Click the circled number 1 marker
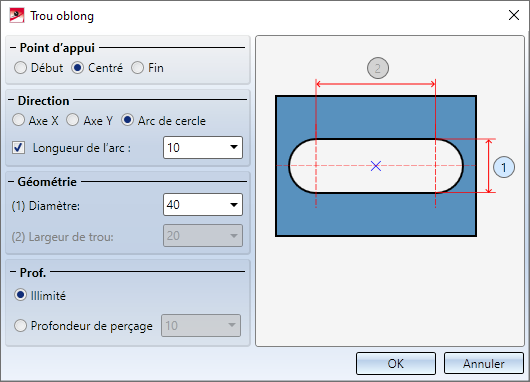Image resolution: width=530 pixels, height=382 pixels. click(x=504, y=167)
